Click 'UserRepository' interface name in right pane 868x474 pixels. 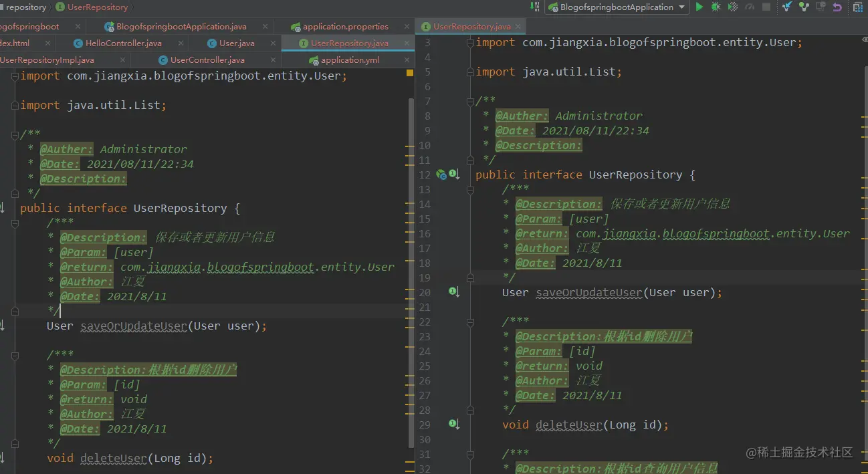(x=635, y=174)
